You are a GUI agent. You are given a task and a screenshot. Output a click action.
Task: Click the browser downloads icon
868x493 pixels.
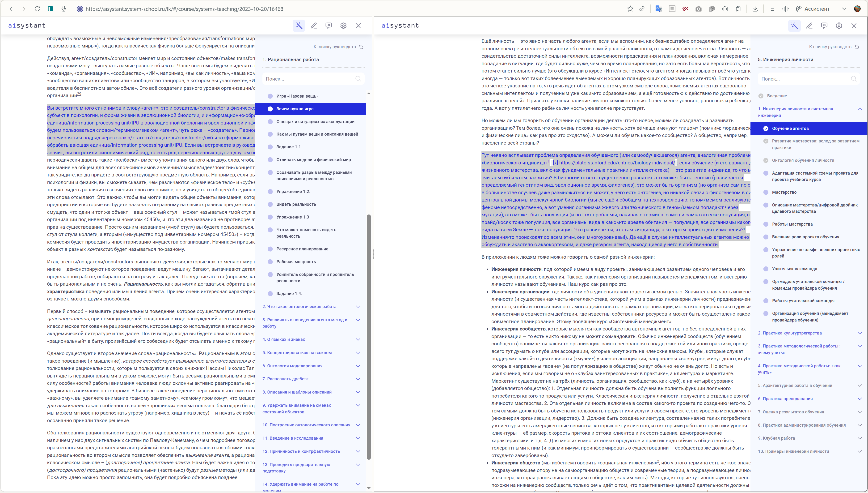[755, 9]
